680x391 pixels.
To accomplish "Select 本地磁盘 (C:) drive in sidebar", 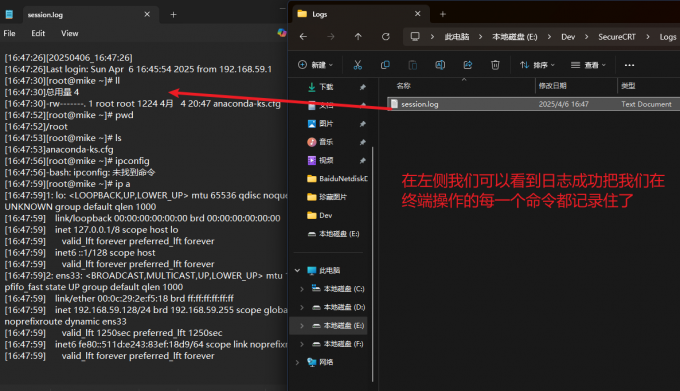I will [339, 289].
